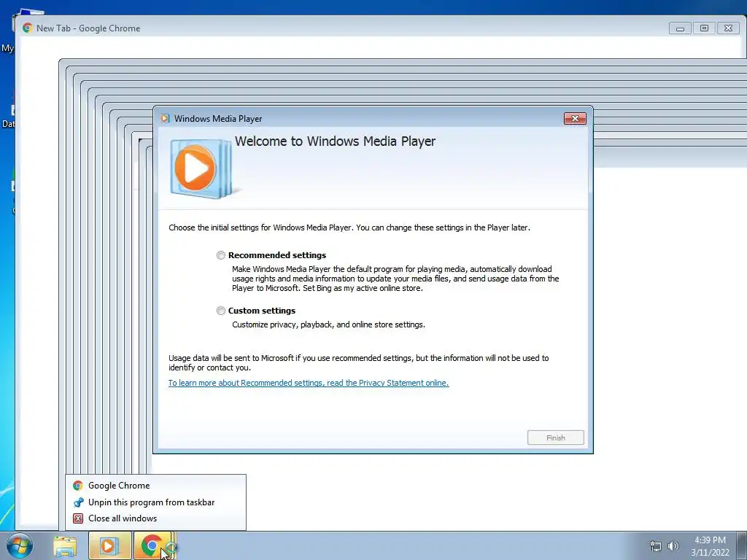
Task: Click the network icon in system tray
Action: click(x=656, y=546)
